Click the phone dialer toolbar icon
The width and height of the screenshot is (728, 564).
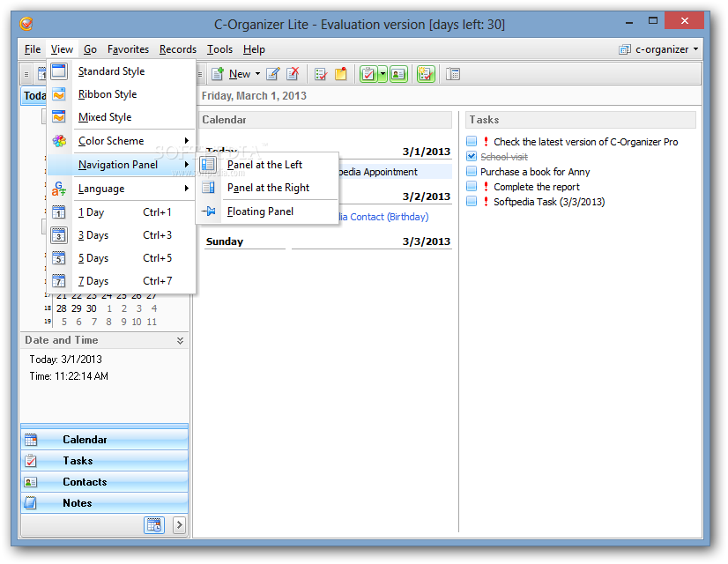pos(453,74)
